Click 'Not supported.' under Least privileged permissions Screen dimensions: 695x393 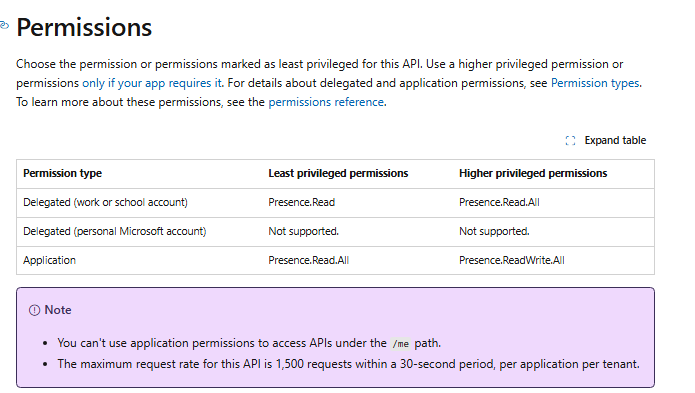304,231
